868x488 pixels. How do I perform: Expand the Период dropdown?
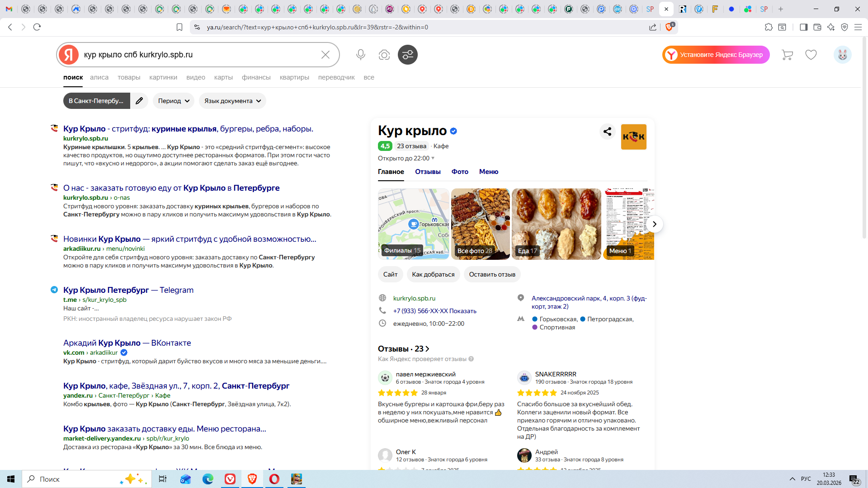(x=174, y=101)
